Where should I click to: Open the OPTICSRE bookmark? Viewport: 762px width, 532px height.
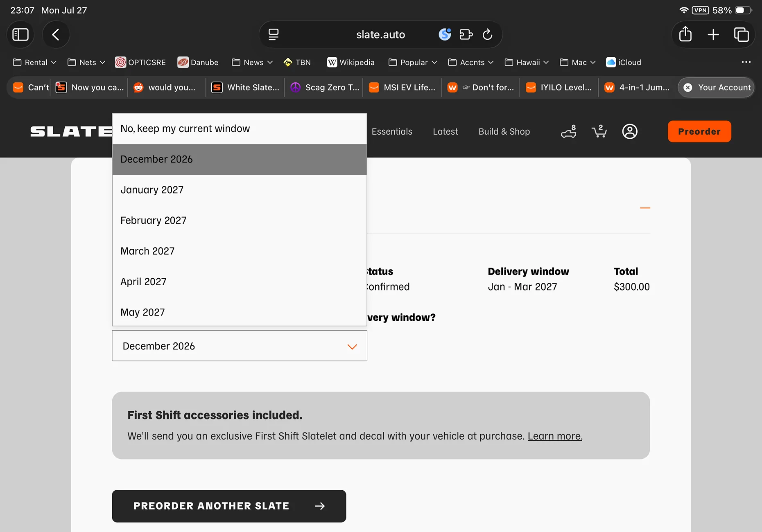(140, 62)
